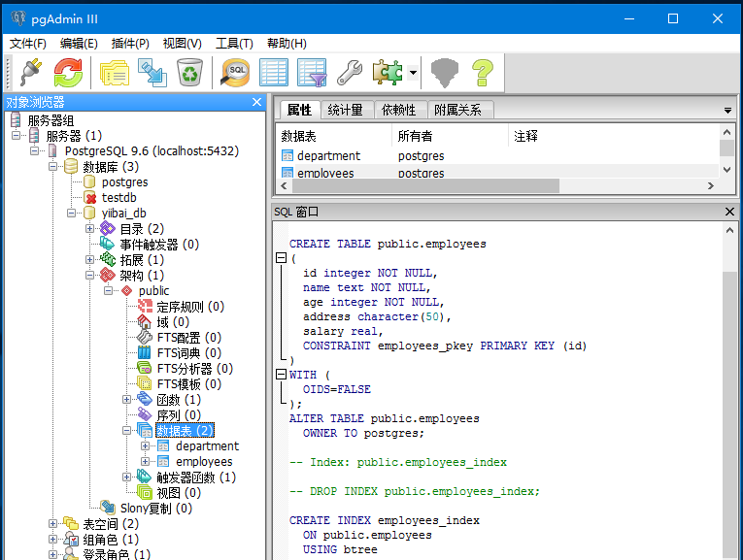The width and height of the screenshot is (743, 560).
Task: Open the 文件(F) menu
Action: click(28, 44)
